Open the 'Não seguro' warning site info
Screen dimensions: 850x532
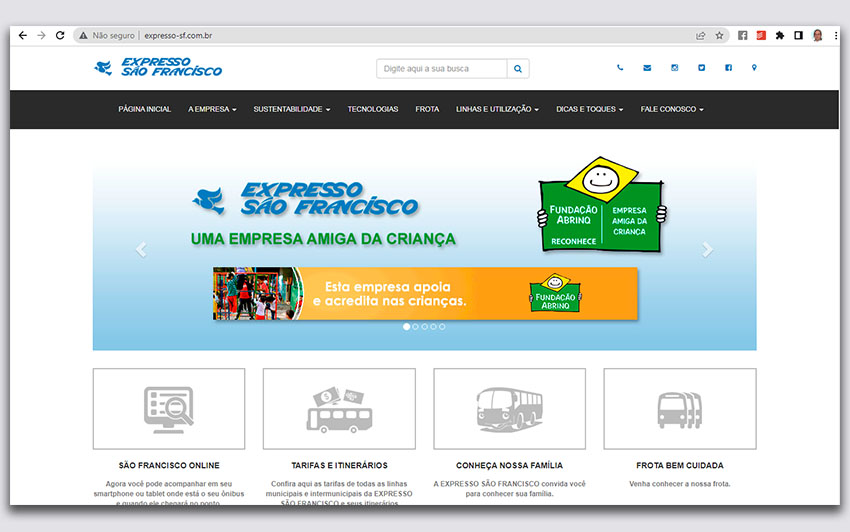(x=107, y=35)
